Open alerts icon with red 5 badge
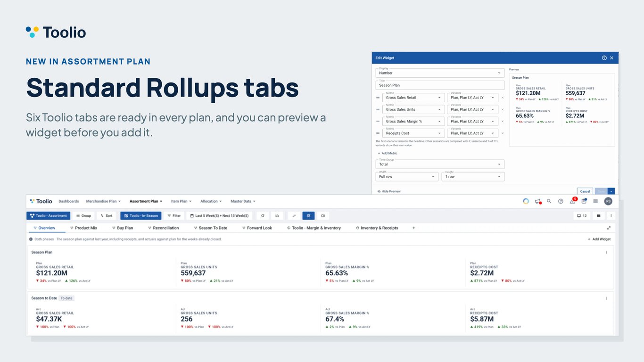This screenshot has width=644, height=362. pos(573,201)
